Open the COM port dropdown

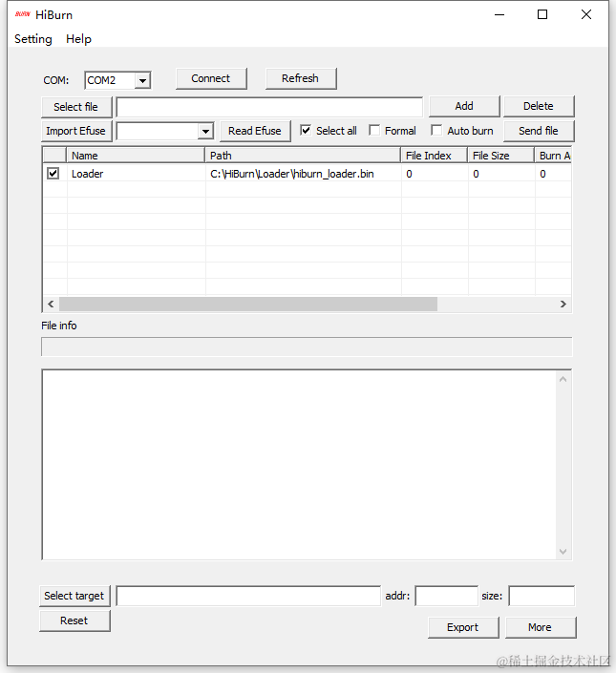point(142,80)
